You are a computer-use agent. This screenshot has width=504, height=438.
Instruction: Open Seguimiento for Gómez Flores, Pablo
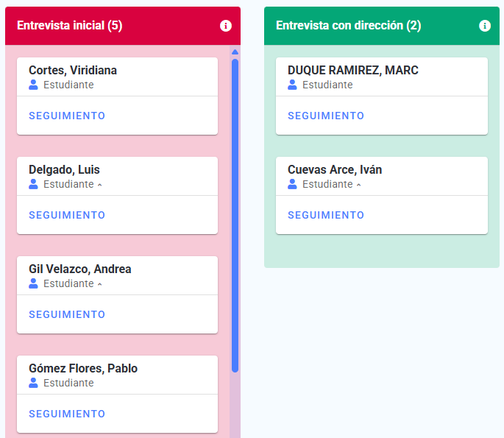[x=67, y=414]
